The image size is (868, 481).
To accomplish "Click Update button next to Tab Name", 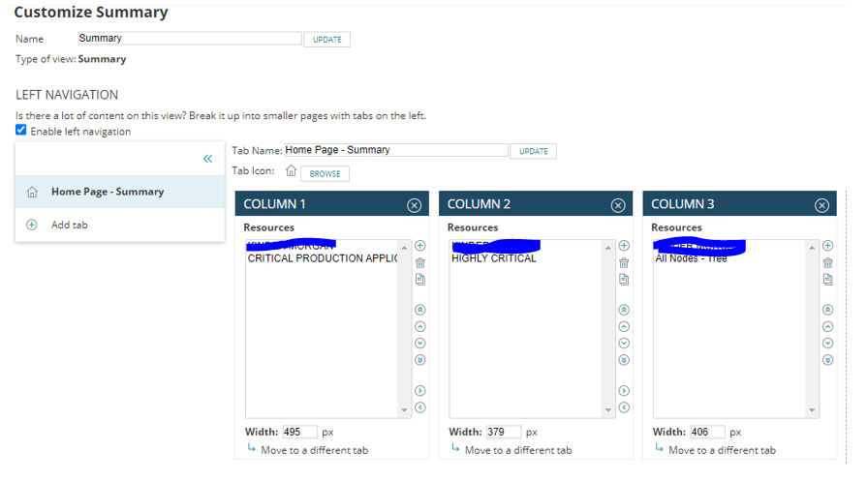I will 533,151.
